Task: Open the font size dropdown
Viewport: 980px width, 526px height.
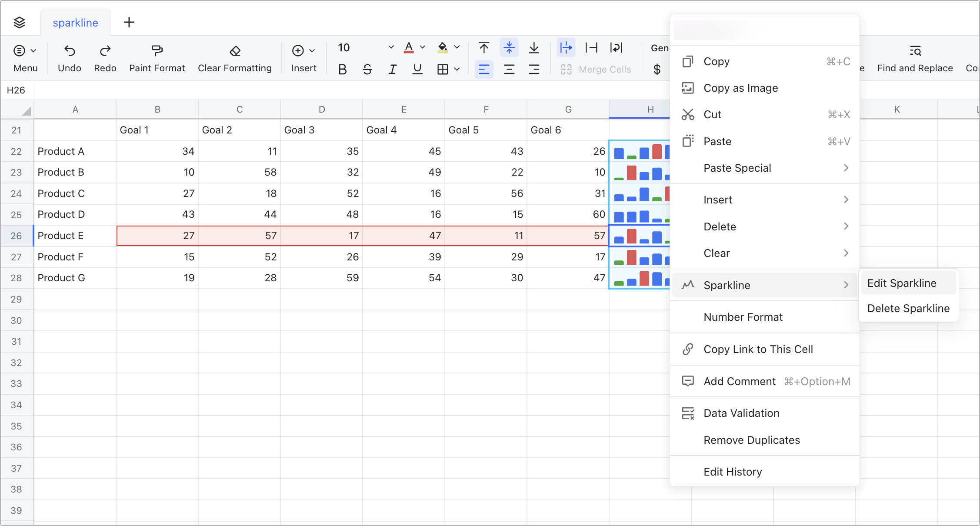Action: [x=390, y=47]
